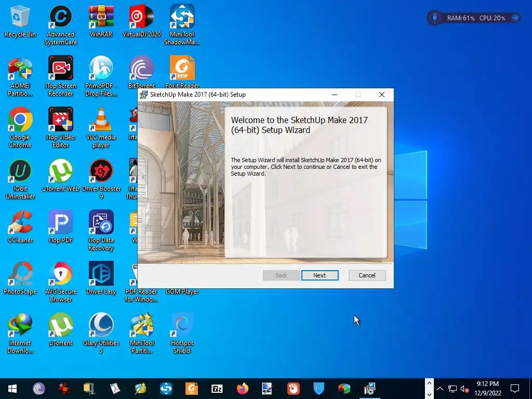
Task: Close the SketchUp Setup window
Action: (382, 95)
